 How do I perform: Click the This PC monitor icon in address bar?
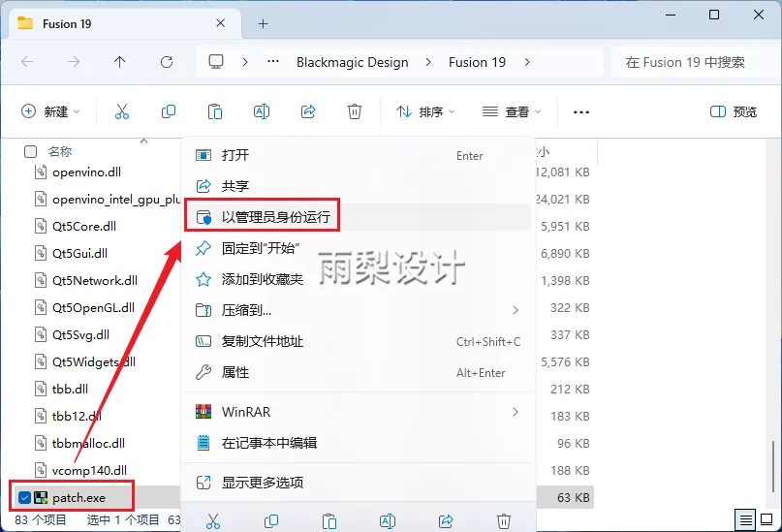(x=216, y=62)
